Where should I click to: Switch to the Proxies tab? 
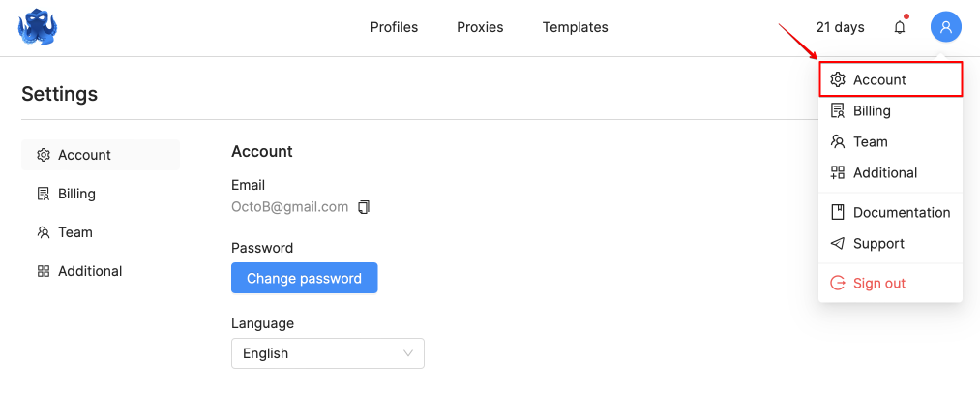[480, 27]
